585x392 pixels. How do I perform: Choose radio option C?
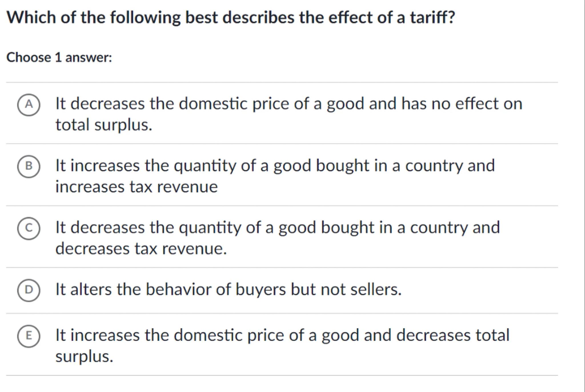29,228
